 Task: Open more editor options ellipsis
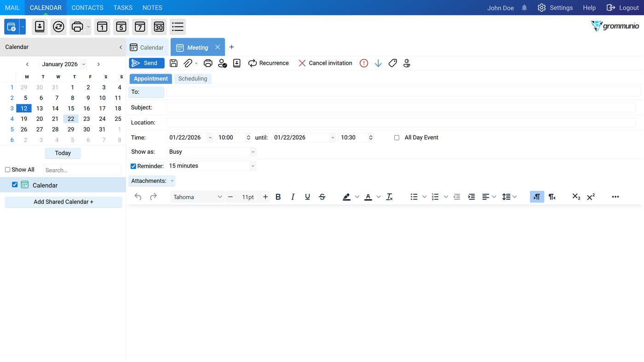(615, 197)
